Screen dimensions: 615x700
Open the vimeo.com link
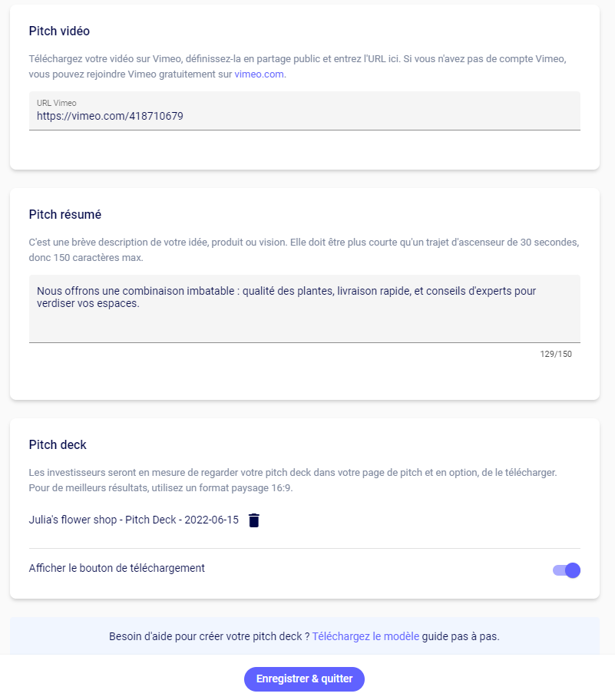259,74
